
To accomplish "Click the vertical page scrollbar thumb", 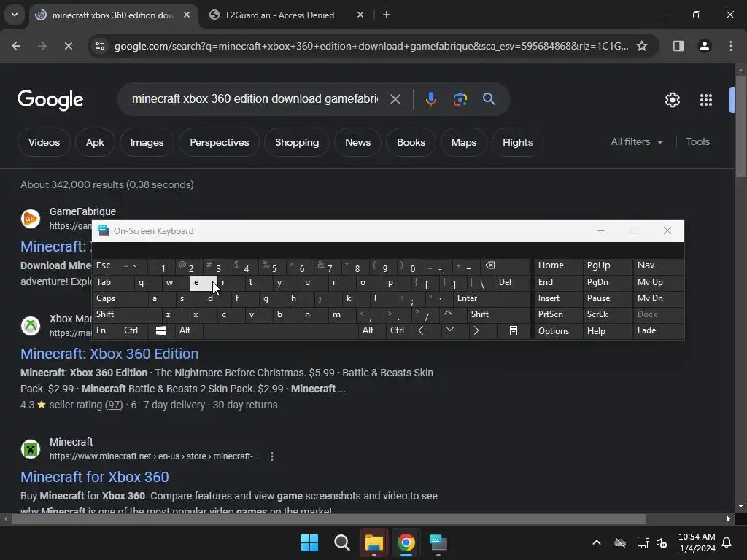I will tap(741, 126).
